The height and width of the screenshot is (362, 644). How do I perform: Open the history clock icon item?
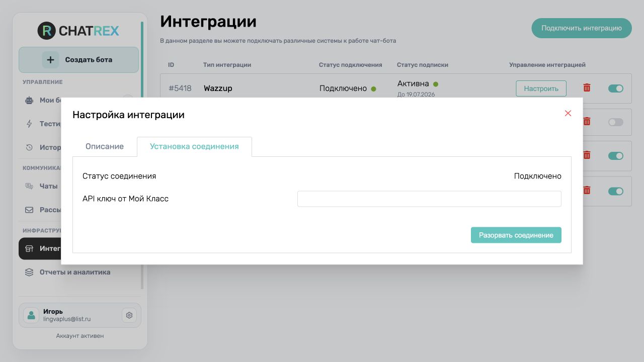click(29, 147)
